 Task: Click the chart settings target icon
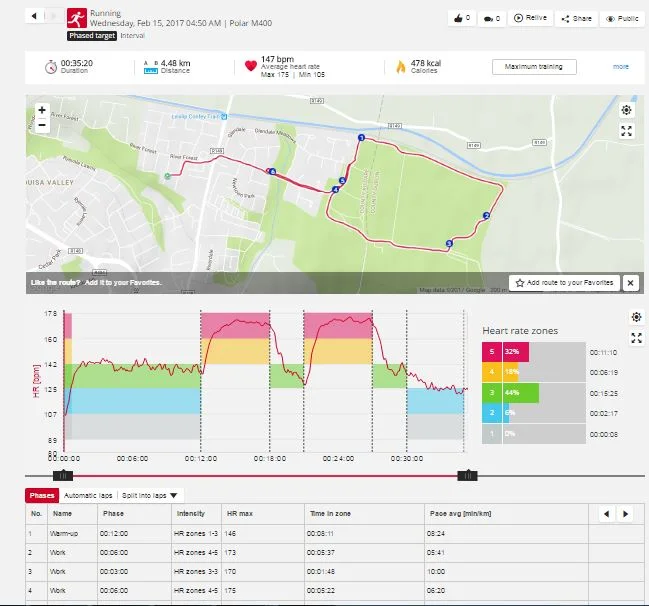636,317
